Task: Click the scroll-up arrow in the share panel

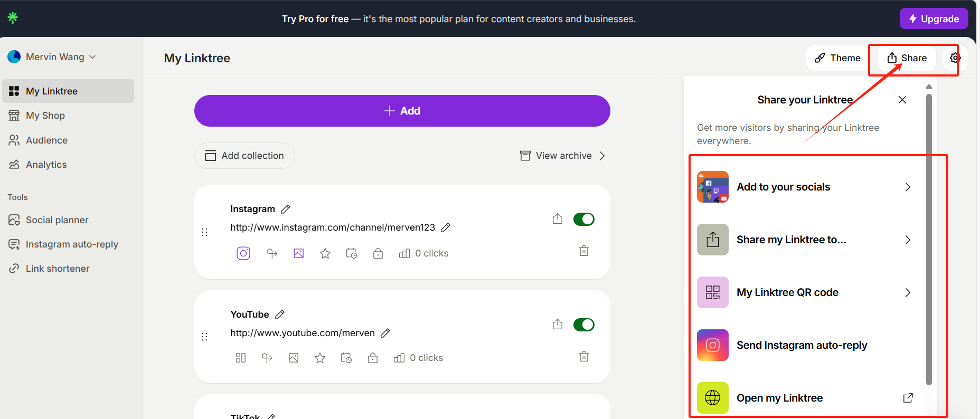Action: [x=929, y=87]
